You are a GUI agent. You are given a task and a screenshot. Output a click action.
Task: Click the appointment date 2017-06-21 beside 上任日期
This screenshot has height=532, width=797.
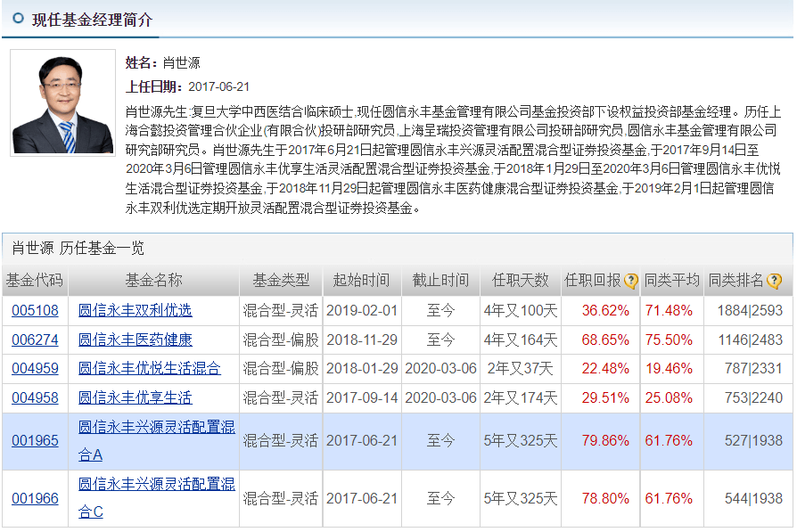219,87
